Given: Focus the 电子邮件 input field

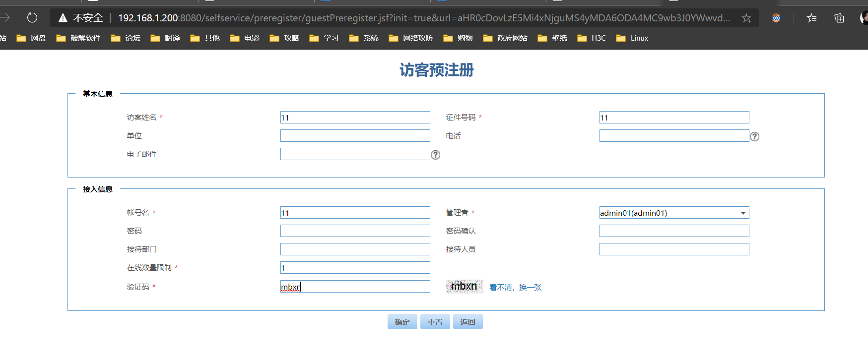Looking at the screenshot, I should pyautogui.click(x=355, y=154).
